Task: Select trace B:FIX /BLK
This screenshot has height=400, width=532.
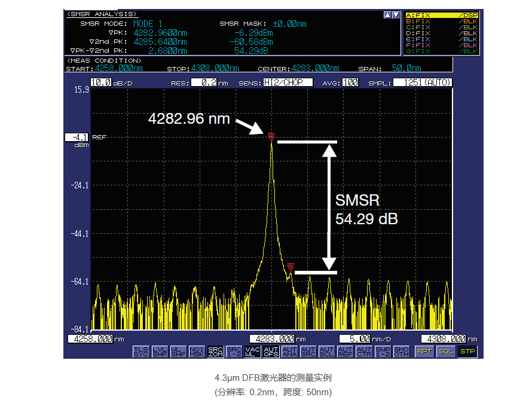Action: [x=442, y=22]
